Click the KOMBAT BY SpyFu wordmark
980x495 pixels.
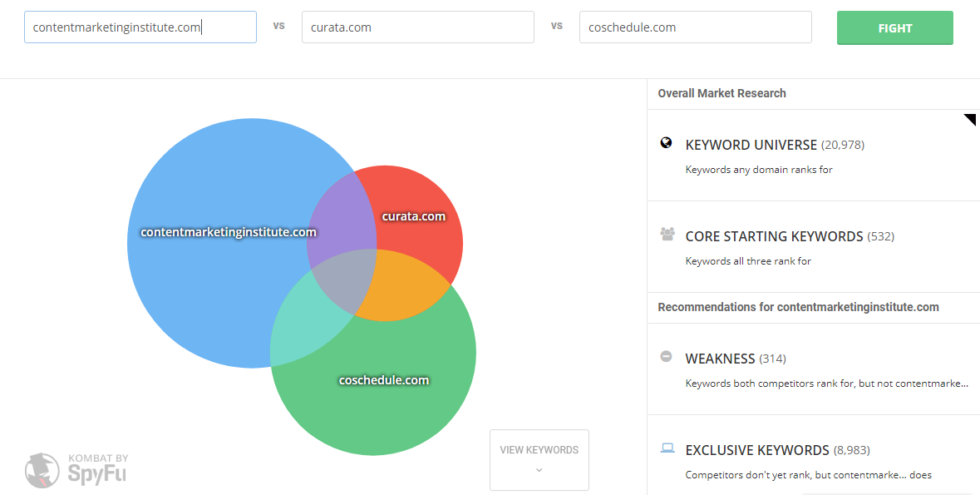(96, 470)
